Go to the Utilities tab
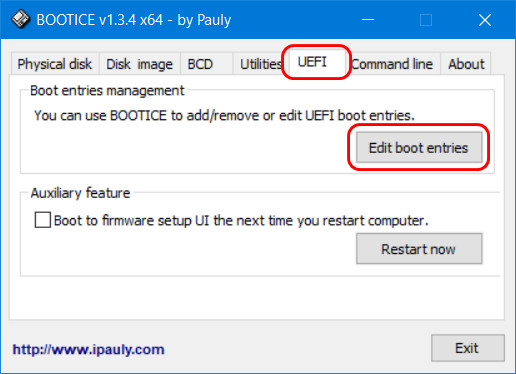This screenshot has width=516, height=374. click(261, 64)
